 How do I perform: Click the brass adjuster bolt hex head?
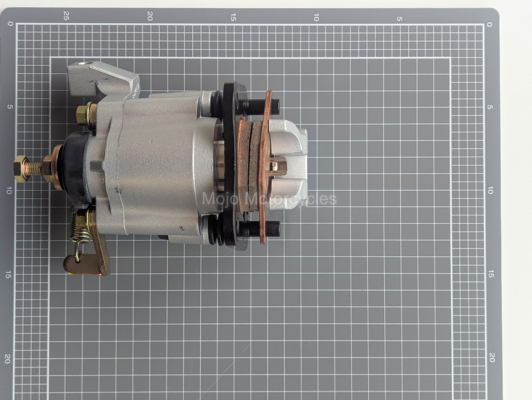click(x=21, y=168)
